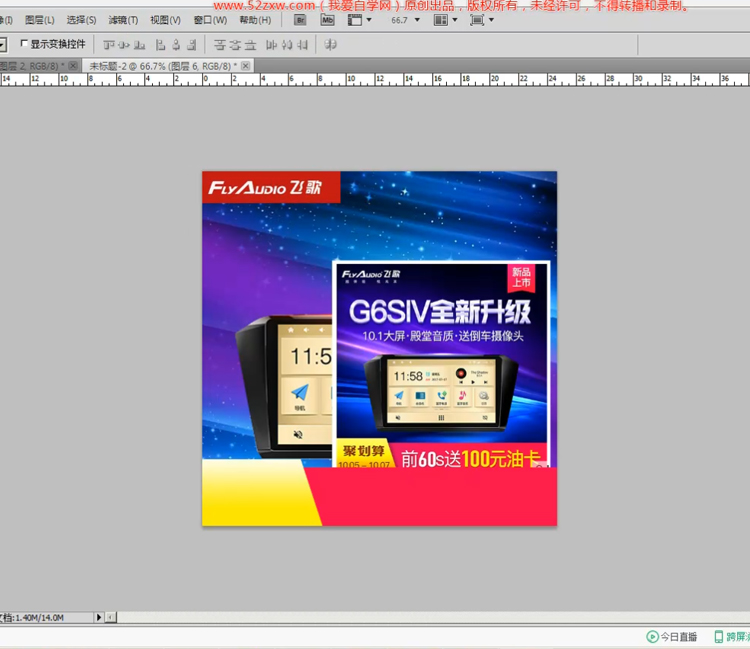Click the scroll-left arrow in status bar

[110, 617]
